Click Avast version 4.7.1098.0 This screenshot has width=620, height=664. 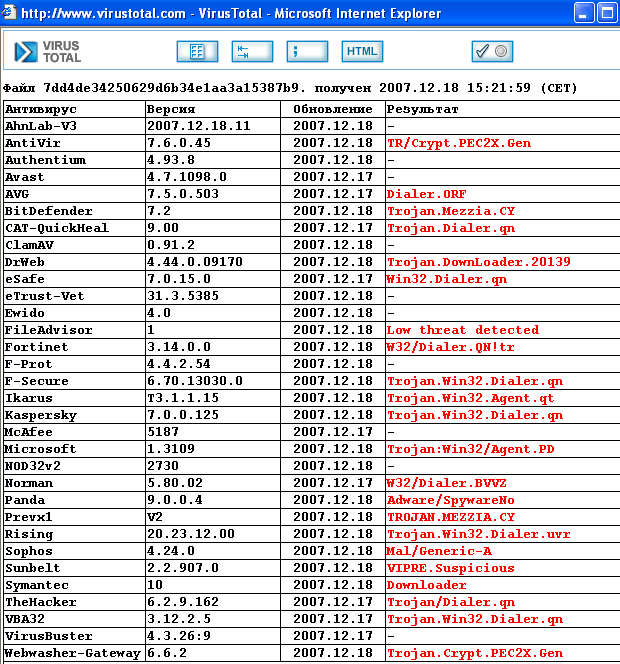tap(187, 177)
